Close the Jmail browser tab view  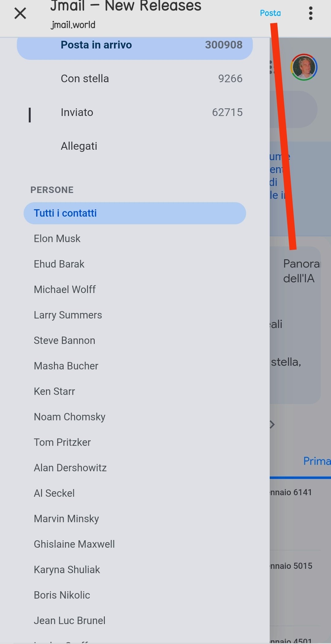[x=20, y=13]
